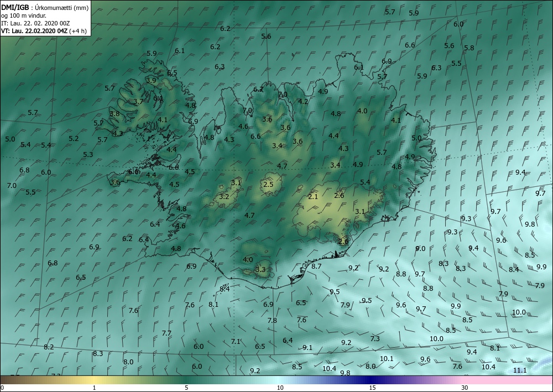
Task: Click the 7.7 value on the map
Action: coord(166,333)
